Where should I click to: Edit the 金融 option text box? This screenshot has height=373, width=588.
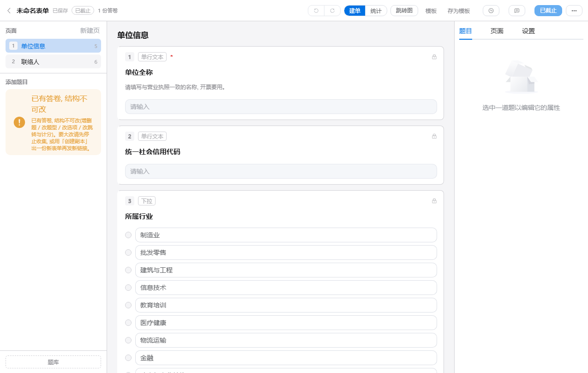click(286, 358)
